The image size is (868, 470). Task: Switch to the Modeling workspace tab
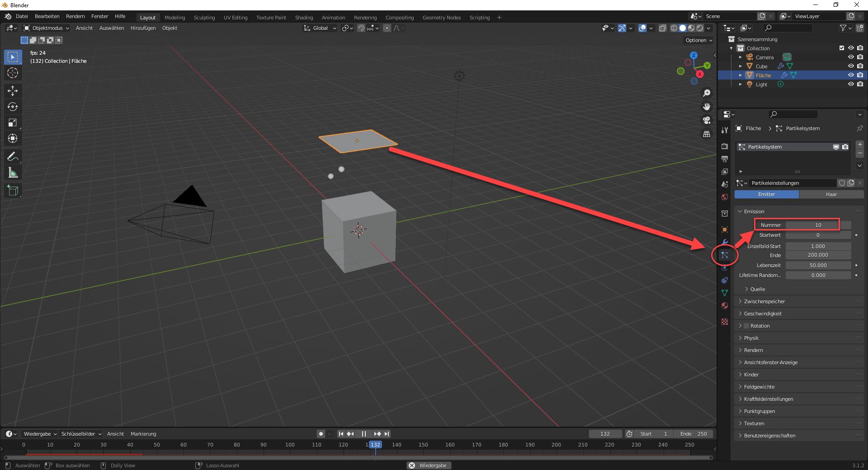pos(175,18)
